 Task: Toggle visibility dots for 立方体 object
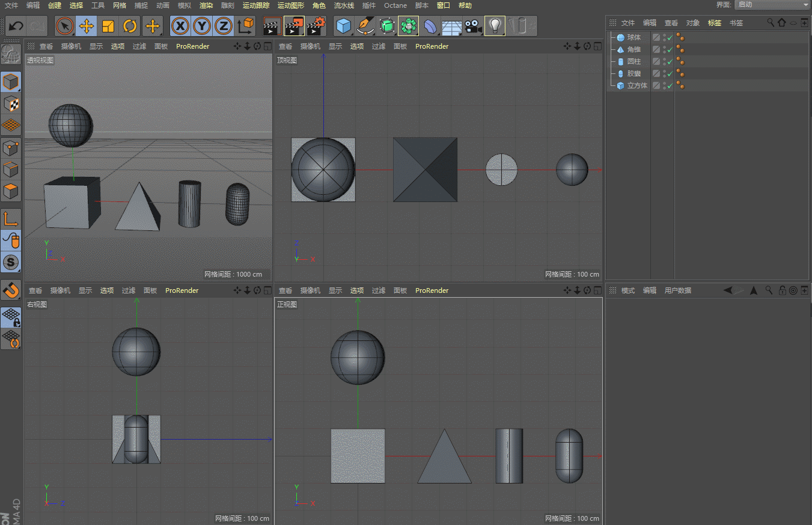(664, 85)
